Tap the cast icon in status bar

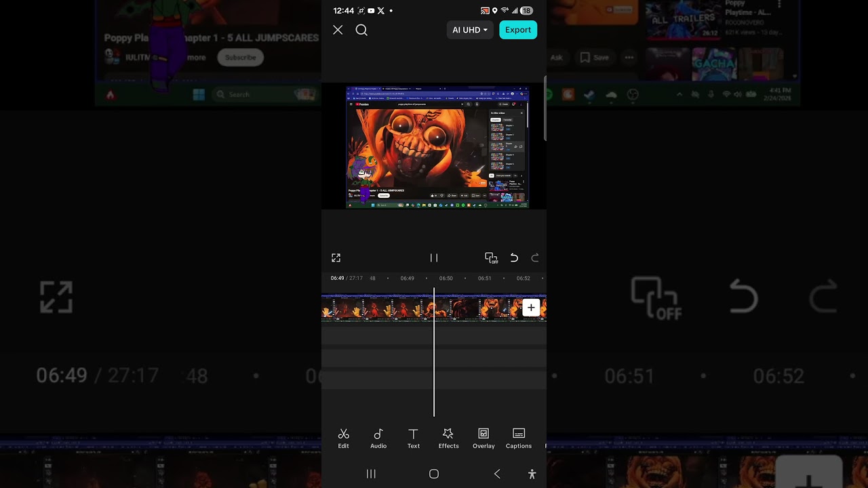(485, 11)
